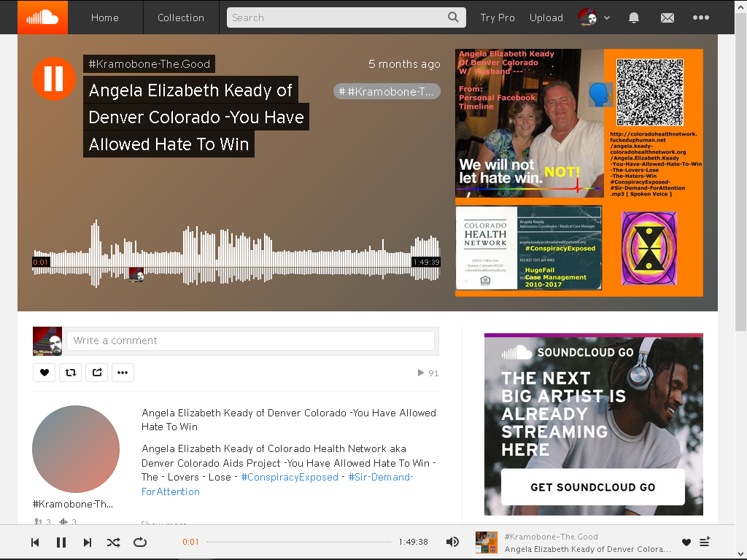Seek using the bottom progress bar
The width and height of the screenshot is (747, 560).
(298, 542)
